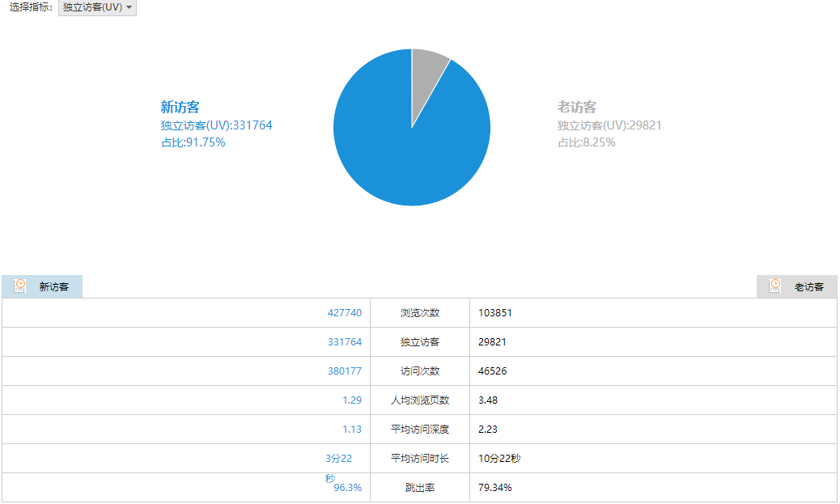Screen dimensions: 840x504
Task: Switch to the 老访客 tab label
Action: (808, 287)
